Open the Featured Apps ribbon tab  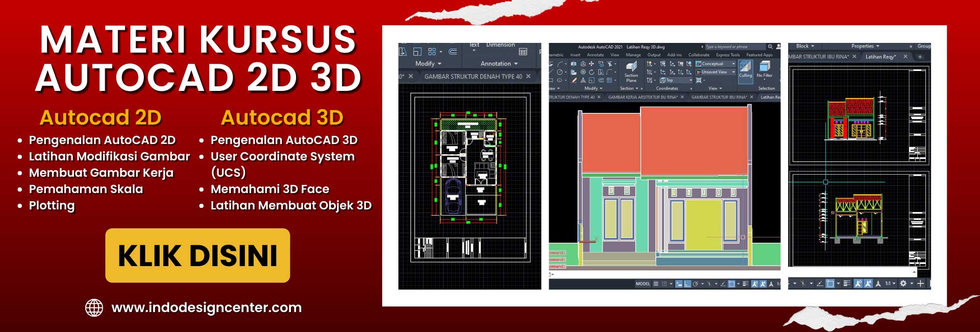pyautogui.click(x=759, y=55)
